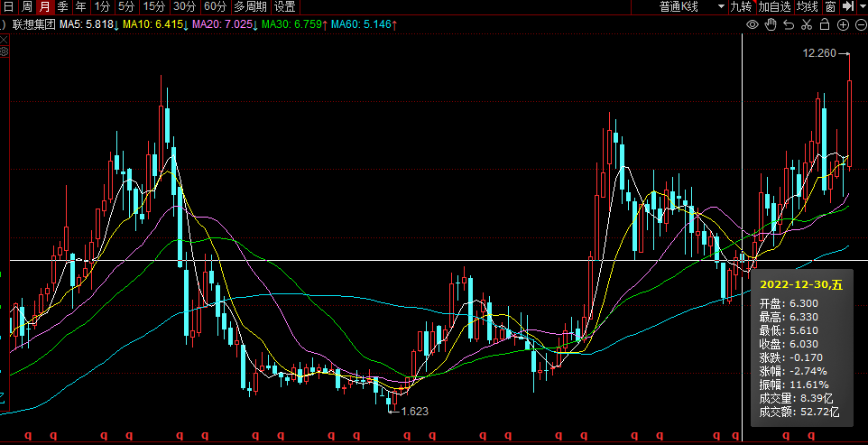Viewport: 868px width, 445px height.
Task: Click the arrow-to-bar panel icon
Action: 847,6
